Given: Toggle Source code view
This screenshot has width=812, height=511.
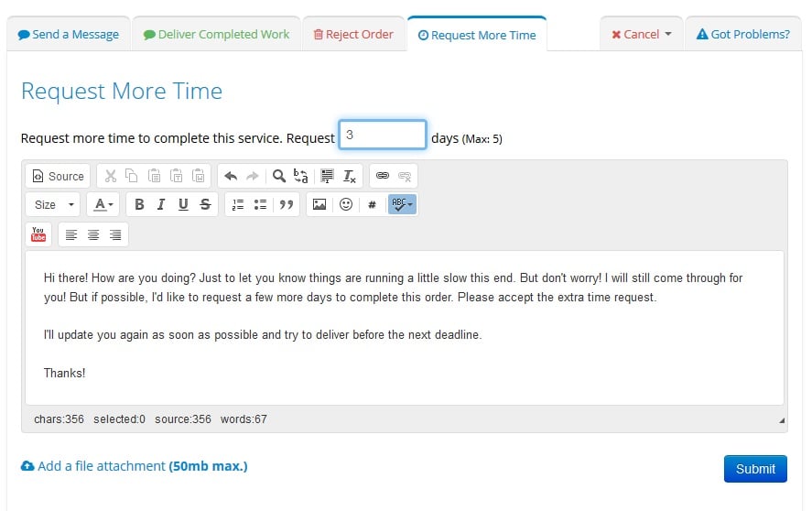Looking at the screenshot, I should pyautogui.click(x=58, y=176).
